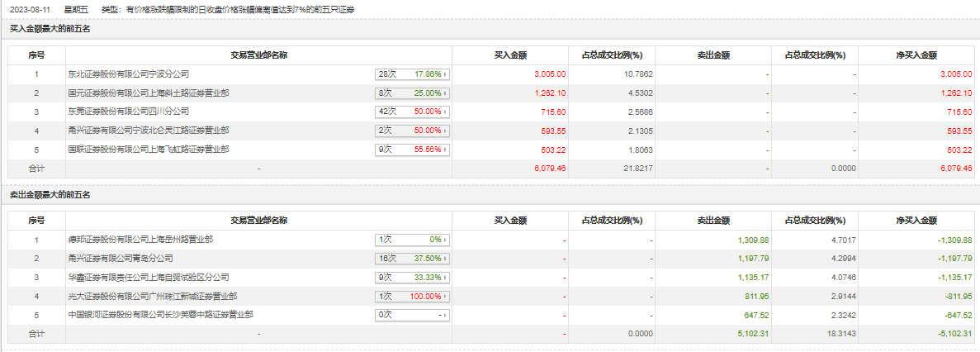Click 合计 row label in sell table
The height and width of the screenshot is (352, 980).
[36, 334]
